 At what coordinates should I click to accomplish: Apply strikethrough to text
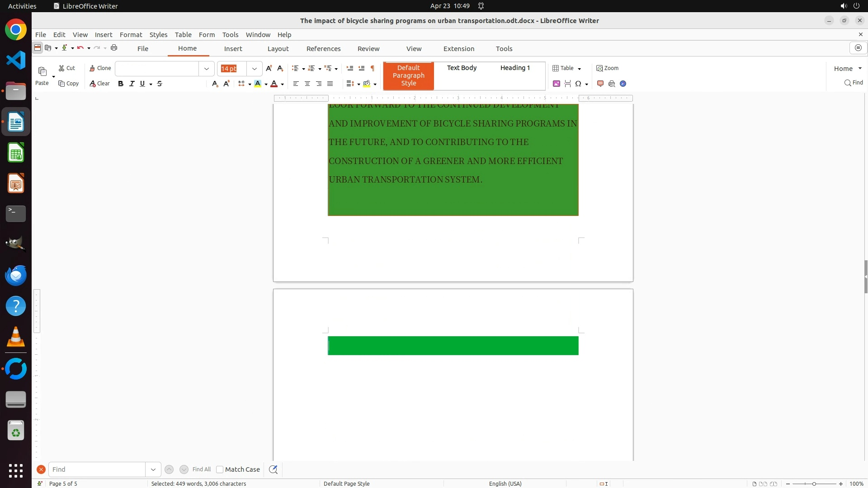tap(160, 84)
